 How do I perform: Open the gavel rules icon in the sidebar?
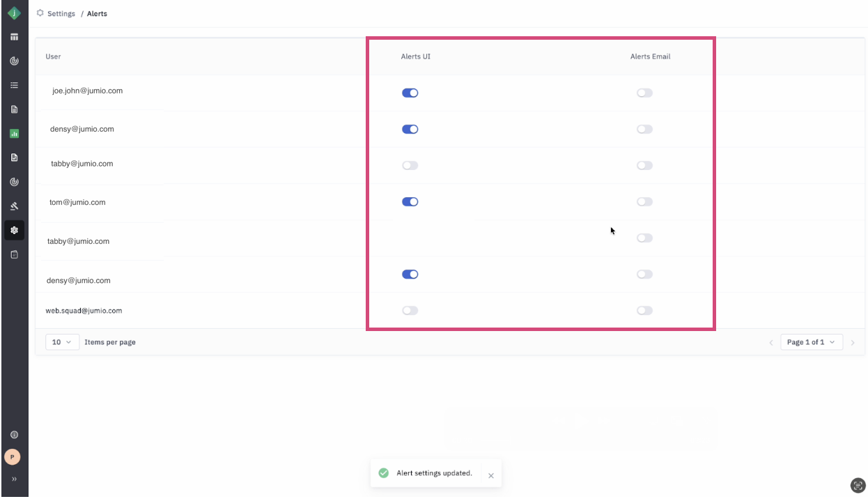pos(14,206)
